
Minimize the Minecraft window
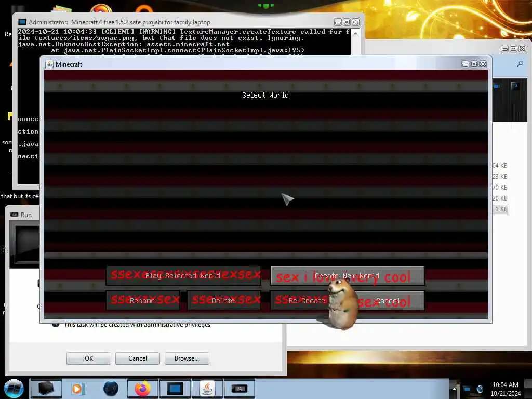(x=465, y=64)
